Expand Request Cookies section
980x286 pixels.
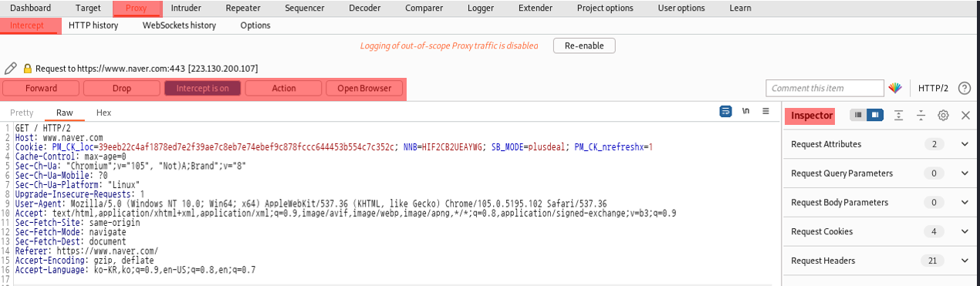tap(965, 231)
